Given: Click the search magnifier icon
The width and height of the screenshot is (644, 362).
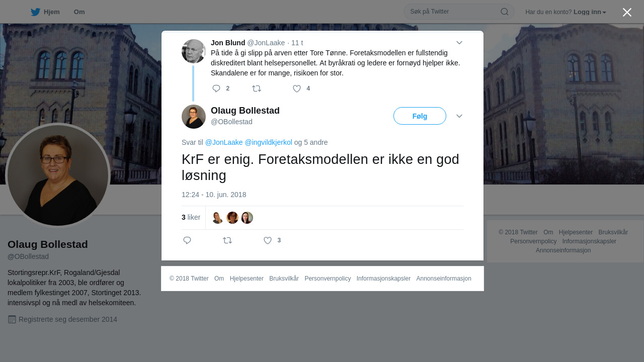Looking at the screenshot, I should [504, 12].
